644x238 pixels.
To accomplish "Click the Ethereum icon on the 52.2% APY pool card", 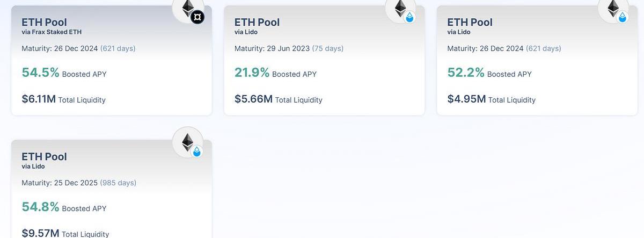I will tap(613, 6).
